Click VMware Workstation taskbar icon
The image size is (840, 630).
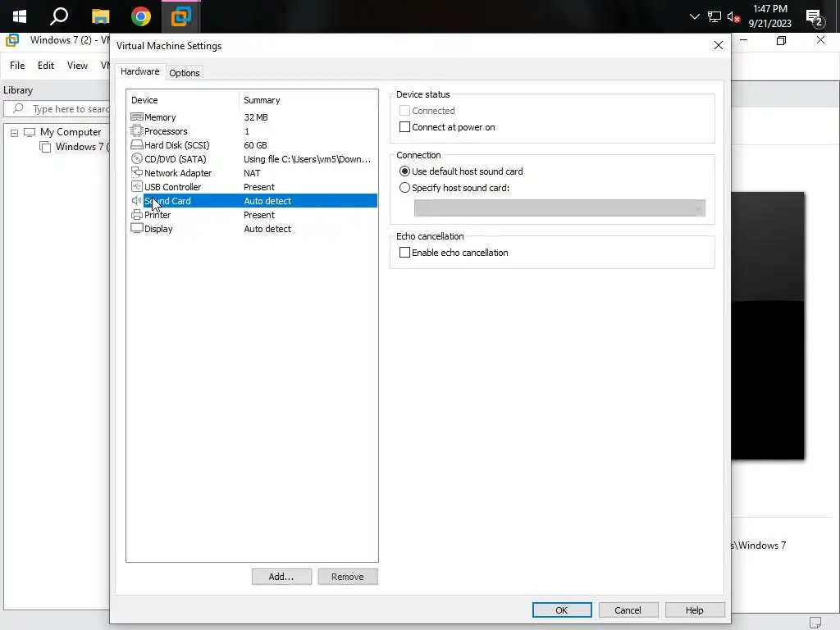point(181,16)
